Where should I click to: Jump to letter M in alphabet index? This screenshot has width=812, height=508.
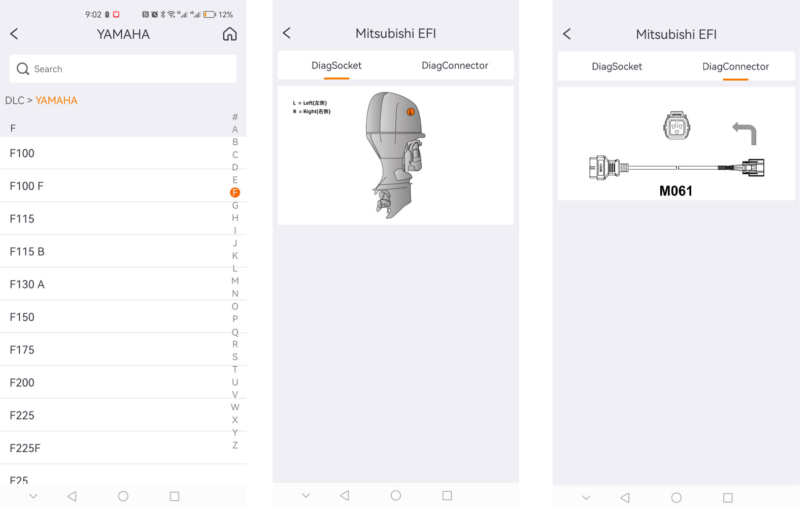[235, 281]
